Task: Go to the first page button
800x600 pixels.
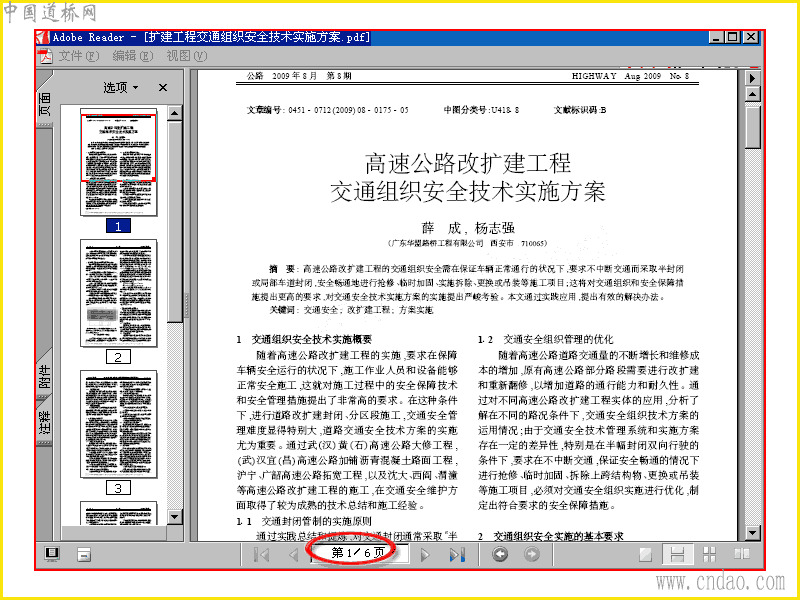Action: tap(262, 554)
